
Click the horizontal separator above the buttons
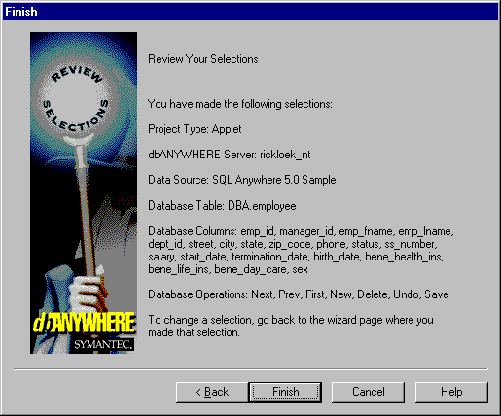pos(251,369)
